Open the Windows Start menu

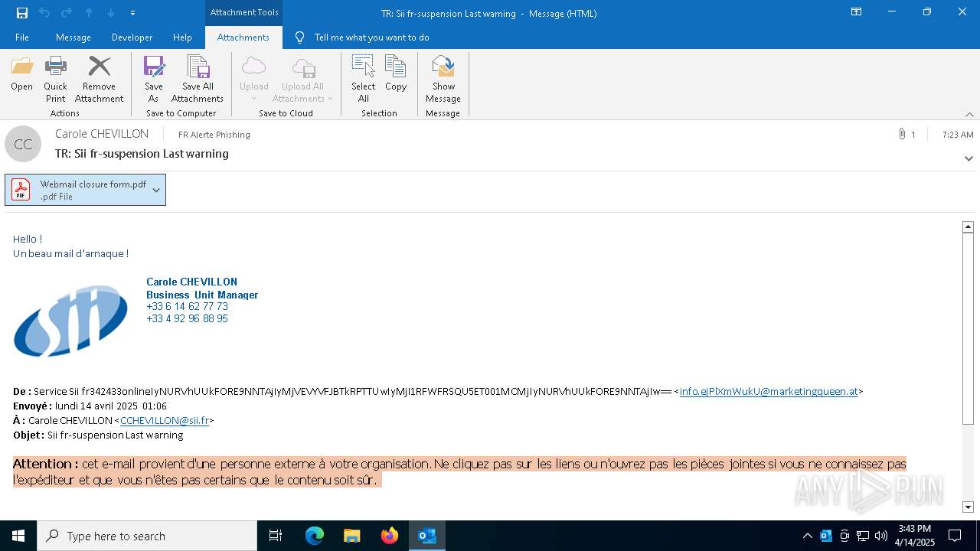click(x=18, y=536)
